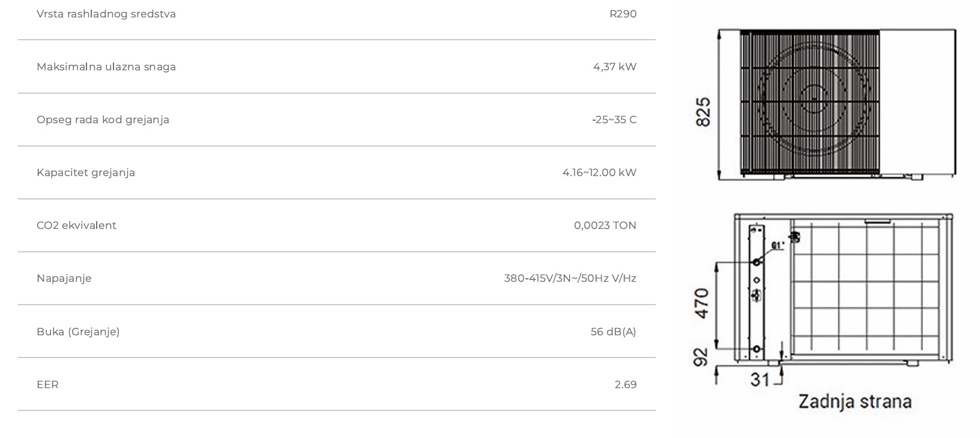The image size is (980, 438).
Task: Click the 'Maksimalna ulazna snaga' label
Action: click(x=106, y=67)
